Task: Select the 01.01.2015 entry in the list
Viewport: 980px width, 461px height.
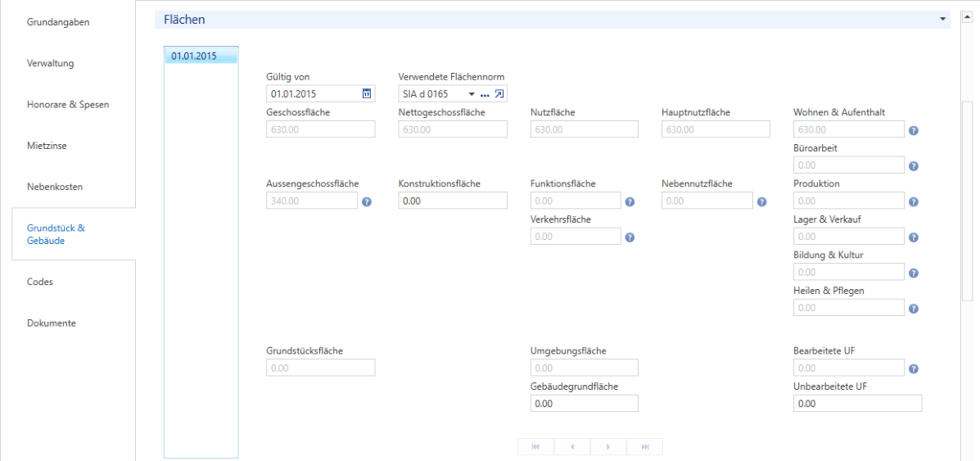Action: click(x=201, y=56)
